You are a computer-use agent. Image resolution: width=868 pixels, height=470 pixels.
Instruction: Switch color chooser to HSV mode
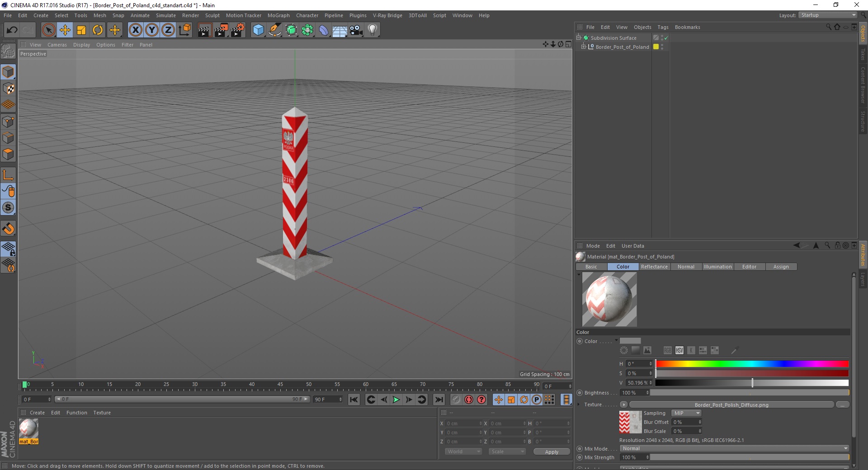point(679,350)
